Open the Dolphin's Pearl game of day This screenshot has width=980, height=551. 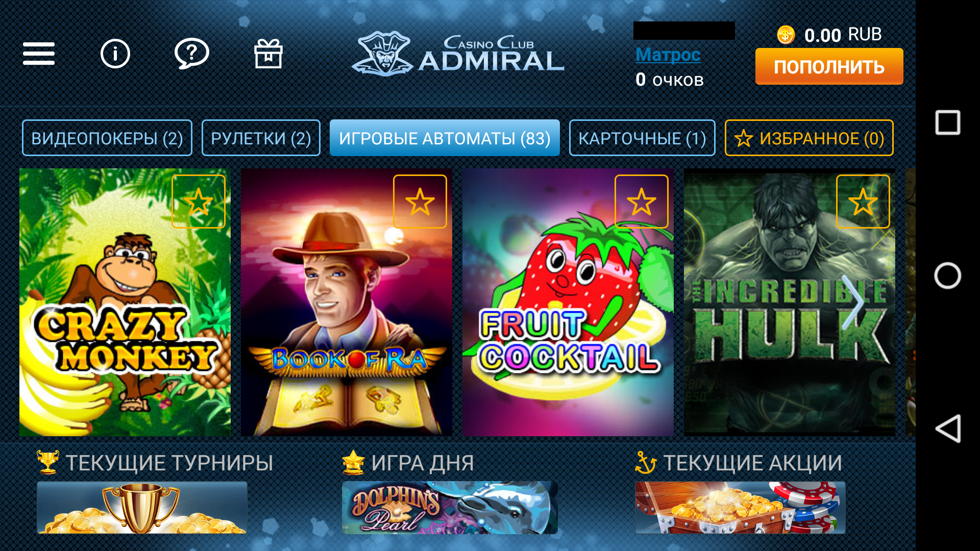click(x=450, y=508)
